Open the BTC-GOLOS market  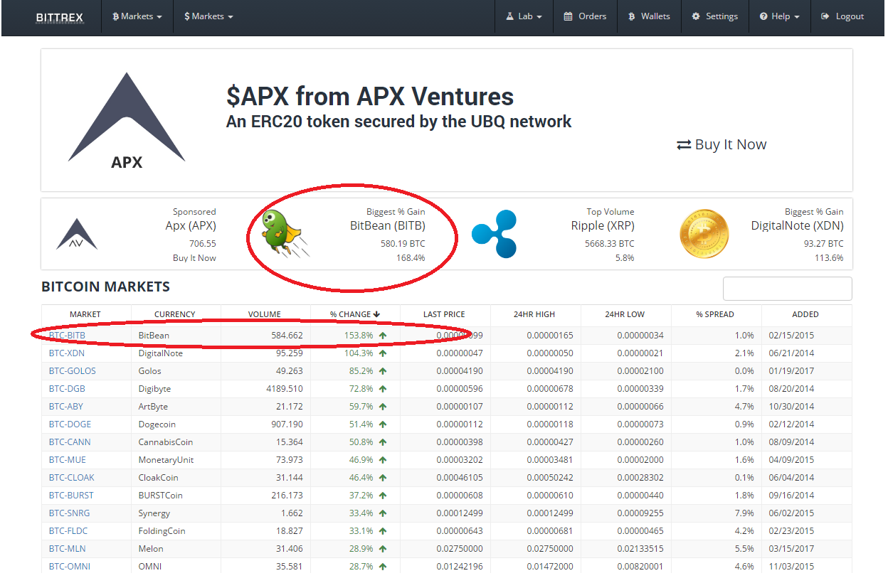pyautogui.click(x=72, y=370)
